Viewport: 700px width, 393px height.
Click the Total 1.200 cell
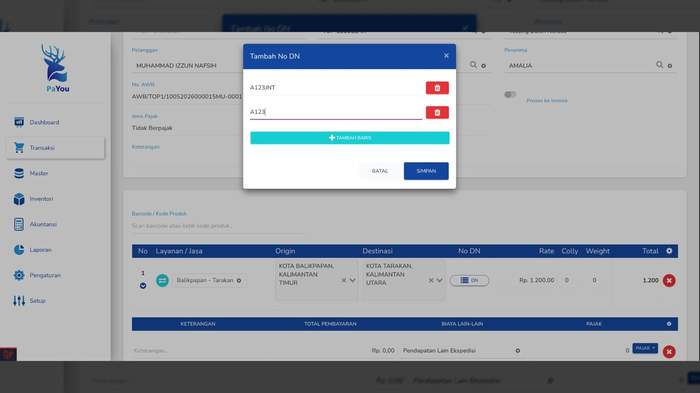tap(650, 280)
